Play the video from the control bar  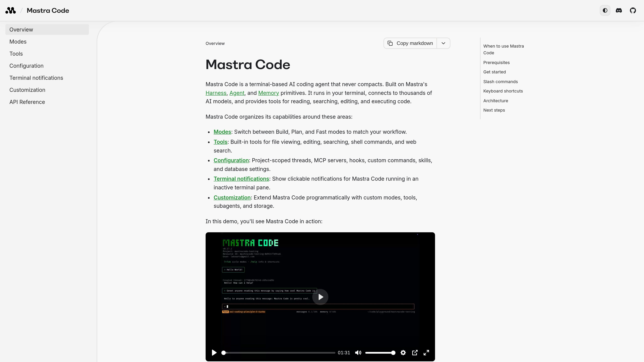[214, 352]
